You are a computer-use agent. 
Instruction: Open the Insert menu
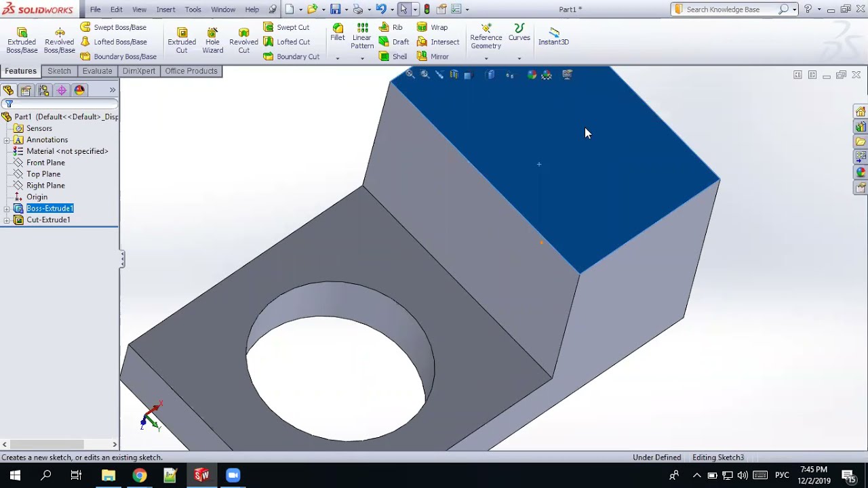166,9
